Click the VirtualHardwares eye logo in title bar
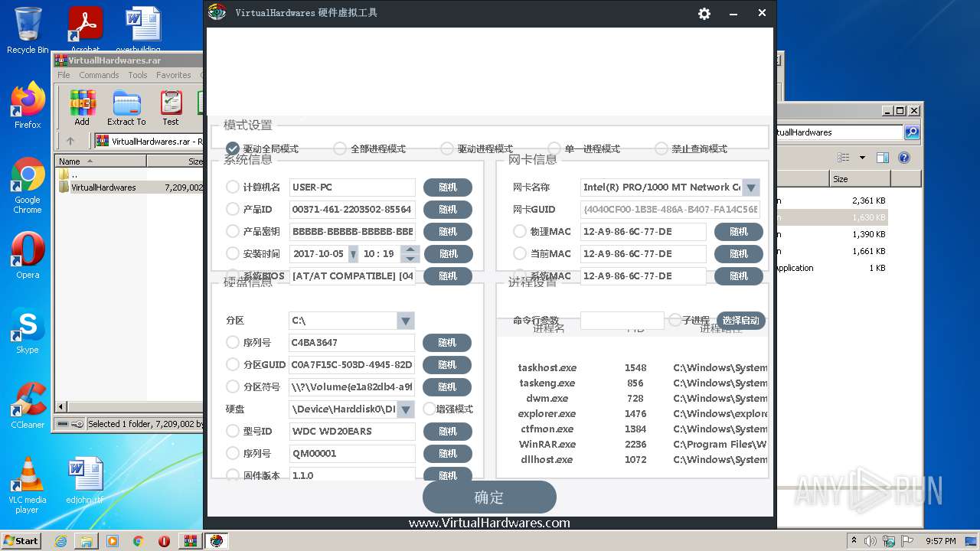The width and height of the screenshot is (980, 551). pyautogui.click(x=217, y=12)
